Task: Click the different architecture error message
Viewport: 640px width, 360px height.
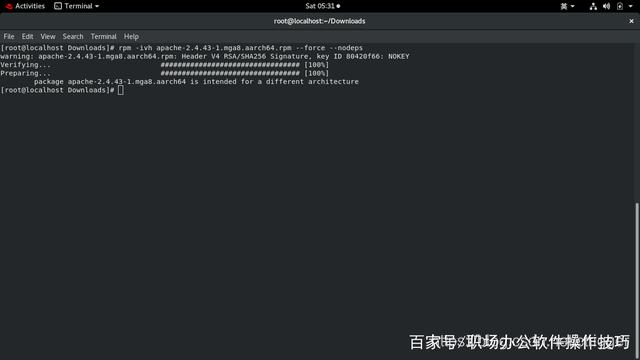Action: pyautogui.click(x=196, y=82)
